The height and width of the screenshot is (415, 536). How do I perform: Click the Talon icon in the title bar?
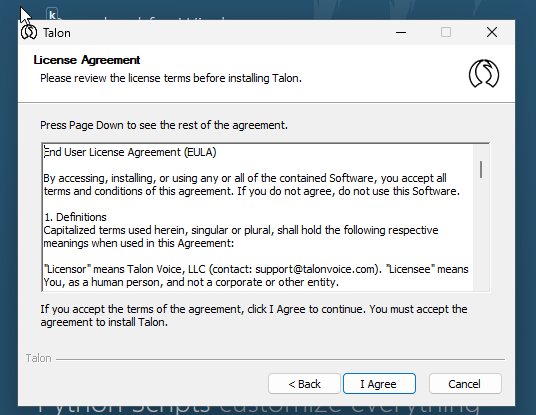29,32
